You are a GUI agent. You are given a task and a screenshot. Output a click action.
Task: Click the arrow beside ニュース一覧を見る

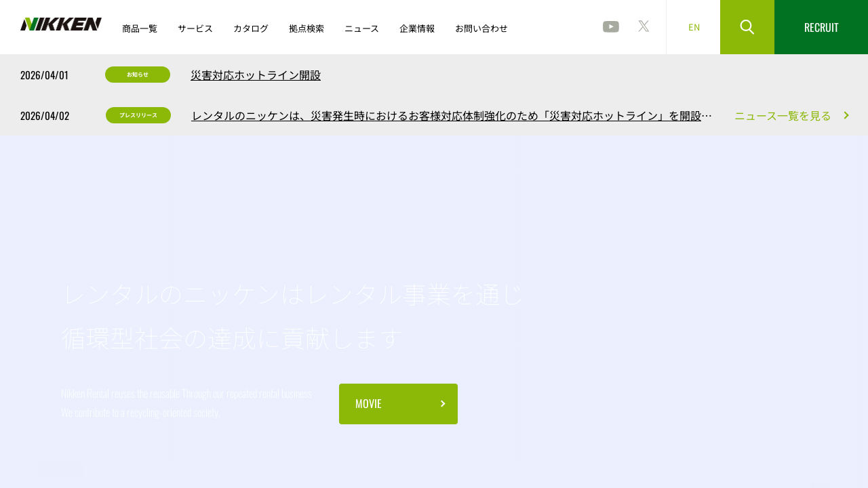pyautogui.click(x=846, y=115)
